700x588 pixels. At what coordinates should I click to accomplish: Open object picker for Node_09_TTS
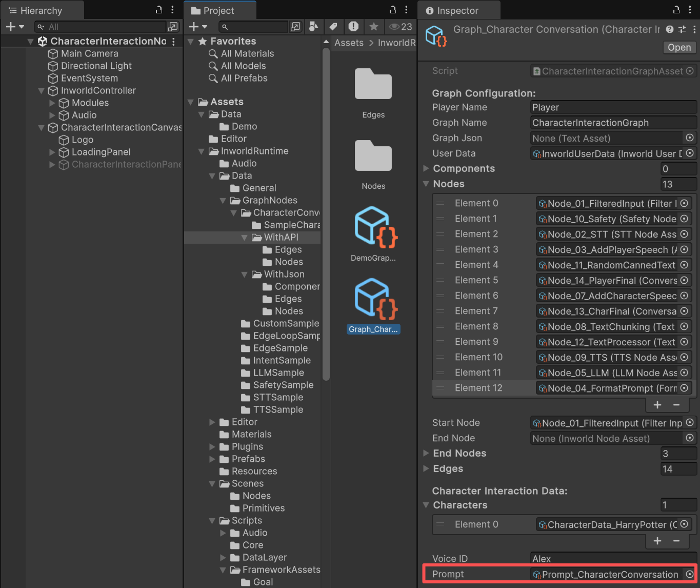[x=684, y=358]
